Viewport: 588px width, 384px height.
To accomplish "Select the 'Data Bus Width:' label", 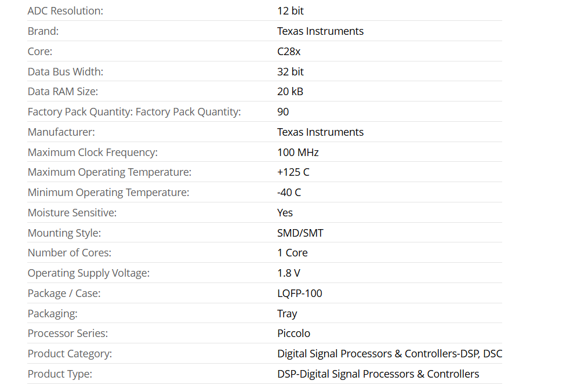I will click(65, 72).
